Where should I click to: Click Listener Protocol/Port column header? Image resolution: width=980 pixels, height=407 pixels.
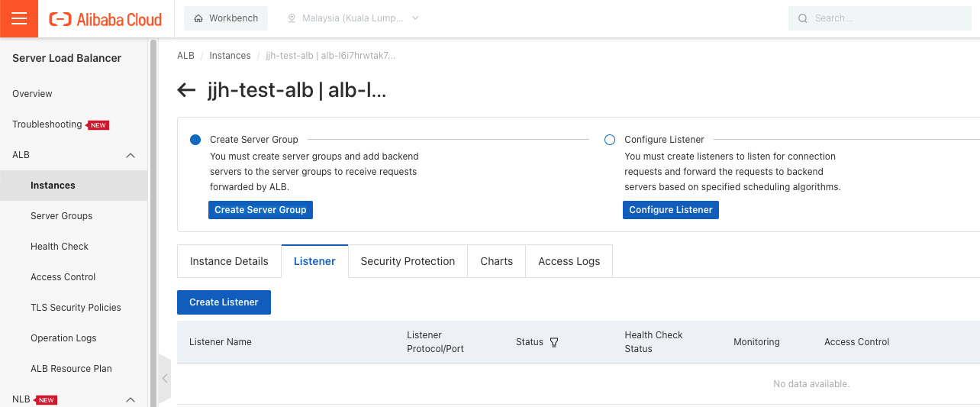click(435, 342)
